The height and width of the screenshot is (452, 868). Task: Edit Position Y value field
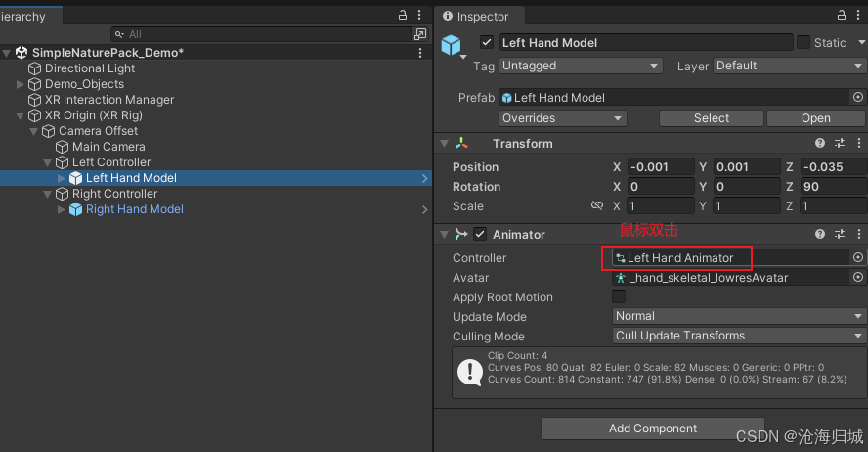(747, 166)
